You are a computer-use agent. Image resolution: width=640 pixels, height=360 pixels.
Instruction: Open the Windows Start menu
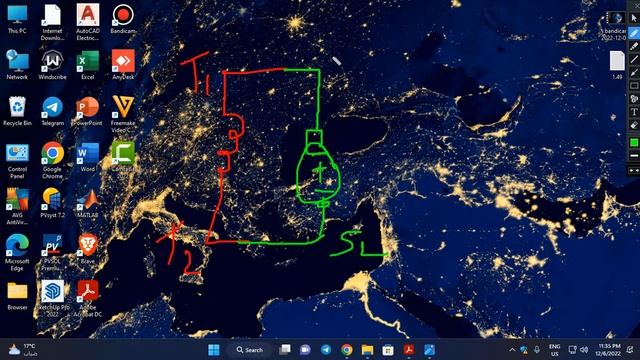pyautogui.click(x=214, y=350)
